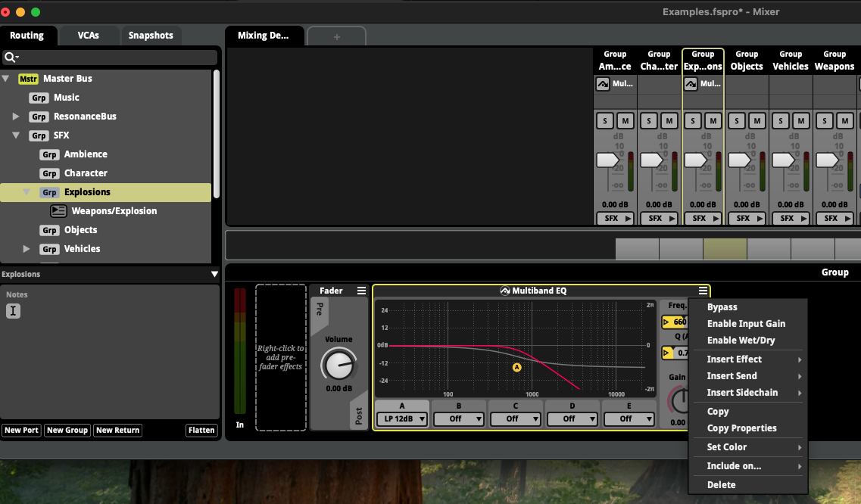Switch to the Snapshots tab

click(x=151, y=35)
